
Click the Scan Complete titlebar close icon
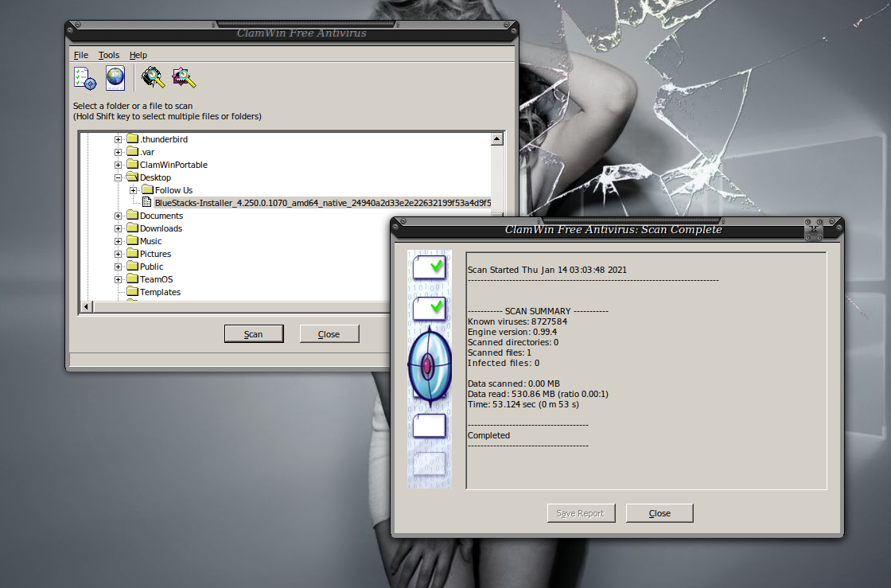(815, 230)
